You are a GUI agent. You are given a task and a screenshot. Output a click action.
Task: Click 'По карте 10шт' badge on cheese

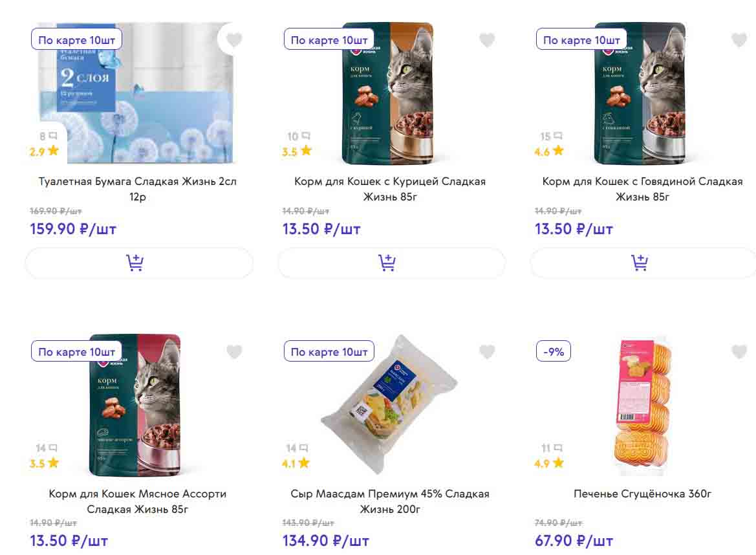(329, 352)
